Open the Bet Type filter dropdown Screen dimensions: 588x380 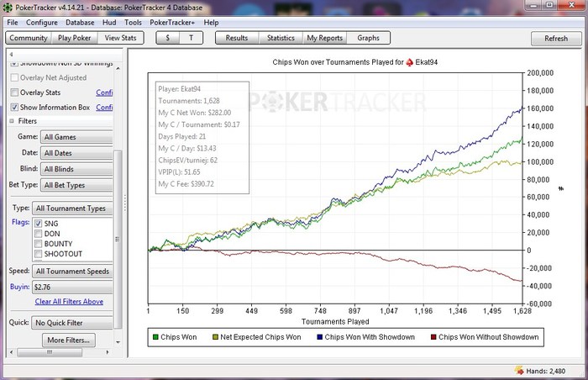[76, 186]
